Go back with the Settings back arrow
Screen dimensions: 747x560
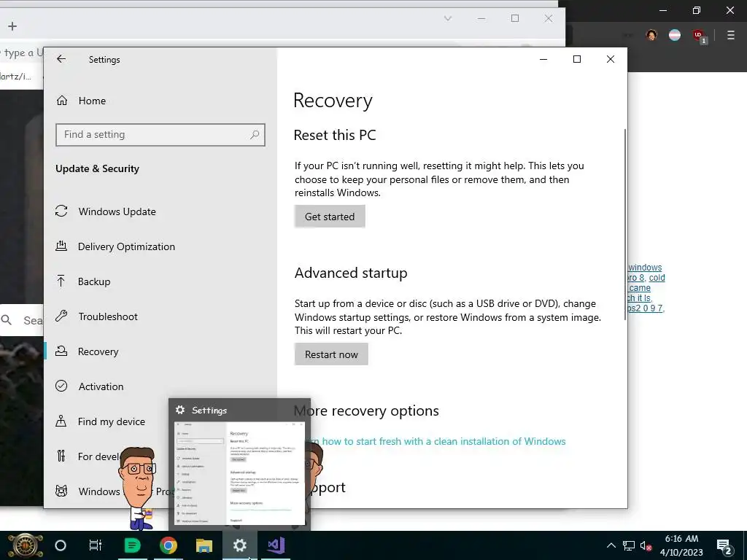61,59
